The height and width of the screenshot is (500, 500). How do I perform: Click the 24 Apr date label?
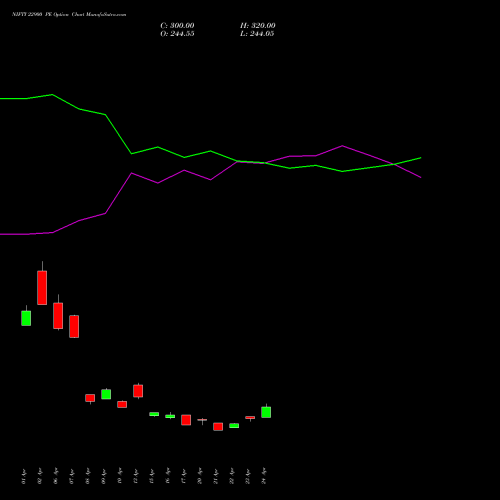click(264, 476)
